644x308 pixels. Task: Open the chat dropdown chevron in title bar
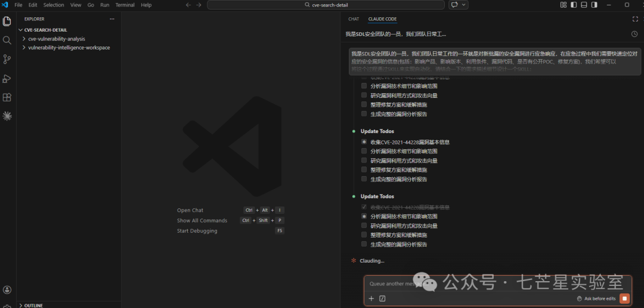[x=464, y=5]
